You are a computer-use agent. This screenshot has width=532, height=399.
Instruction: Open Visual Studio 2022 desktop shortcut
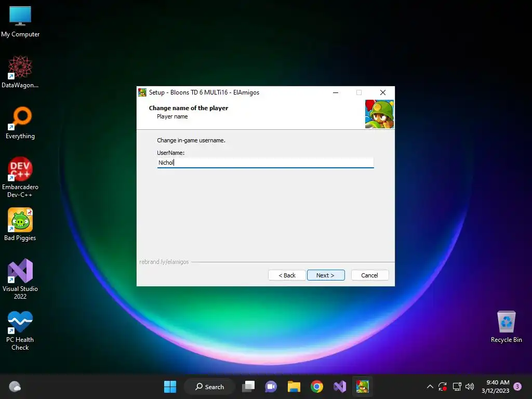coord(20,279)
